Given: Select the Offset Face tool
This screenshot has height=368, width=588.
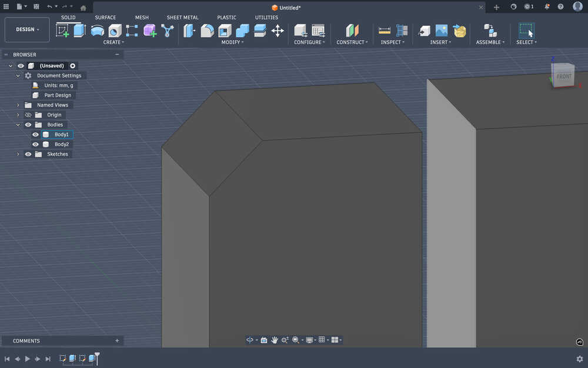Looking at the screenshot, I should [260, 31].
